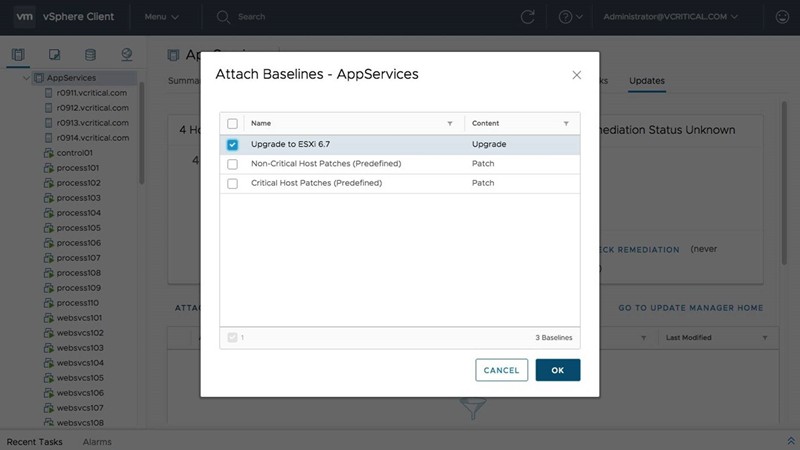The height and width of the screenshot is (450, 800).
Task: Filter the Name column
Action: point(448,124)
